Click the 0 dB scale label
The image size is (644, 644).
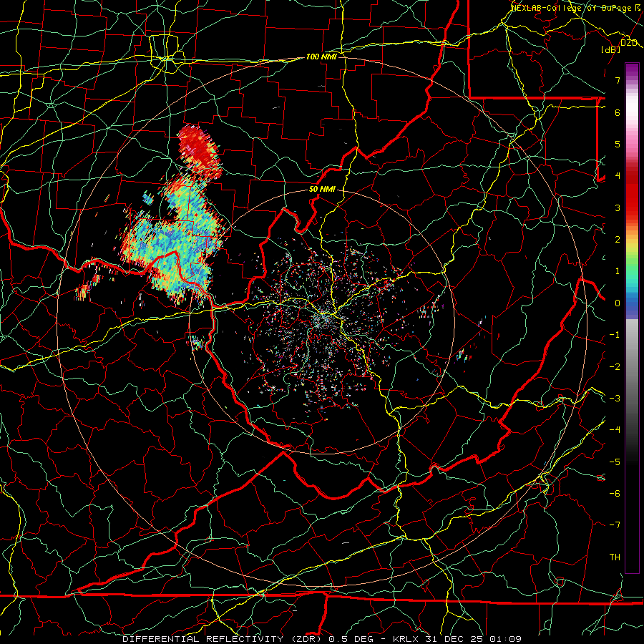coord(618,303)
